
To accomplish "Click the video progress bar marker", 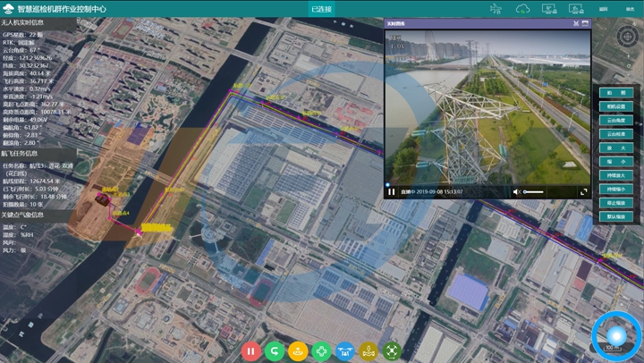I will [387, 185].
